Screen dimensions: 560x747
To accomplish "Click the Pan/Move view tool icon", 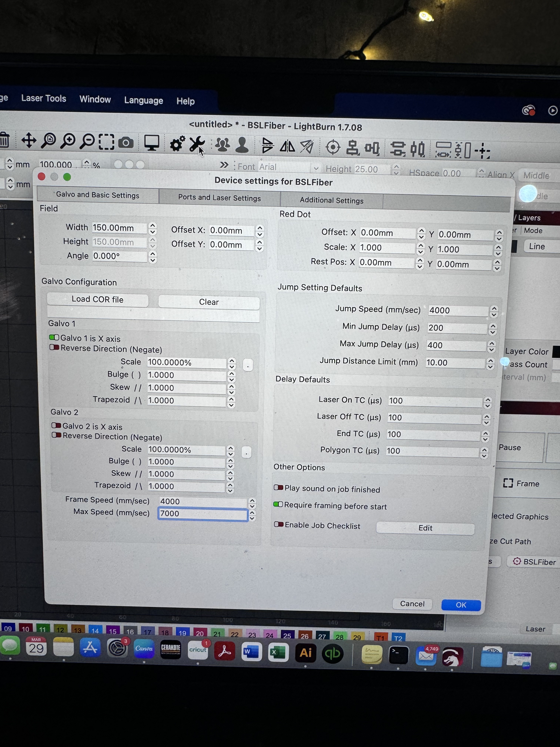I will [29, 140].
